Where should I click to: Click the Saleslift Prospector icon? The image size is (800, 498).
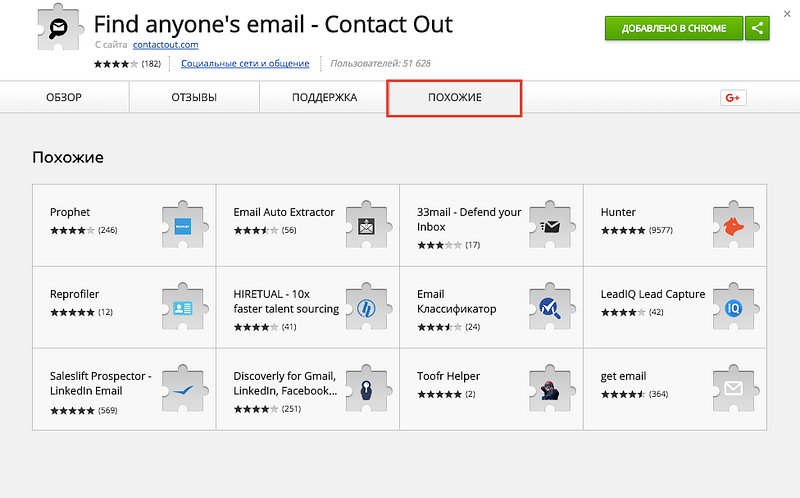click(x=185, y=389)
